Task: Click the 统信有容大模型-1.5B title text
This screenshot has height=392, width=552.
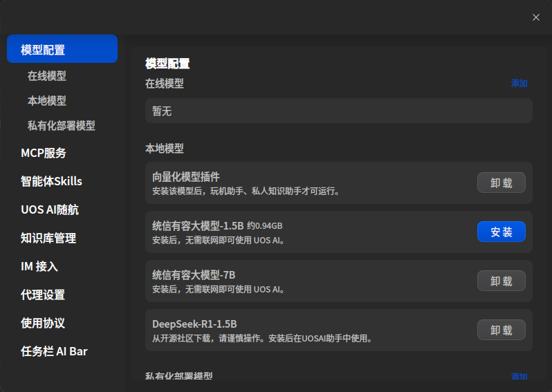Action: (198, 226)
